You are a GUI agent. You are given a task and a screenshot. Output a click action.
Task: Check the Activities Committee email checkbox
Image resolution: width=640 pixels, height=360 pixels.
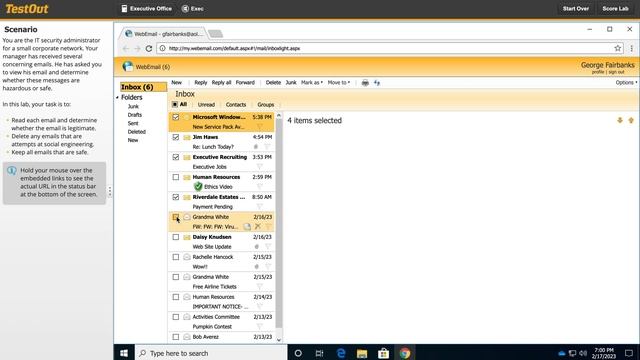tap(176, 317)
